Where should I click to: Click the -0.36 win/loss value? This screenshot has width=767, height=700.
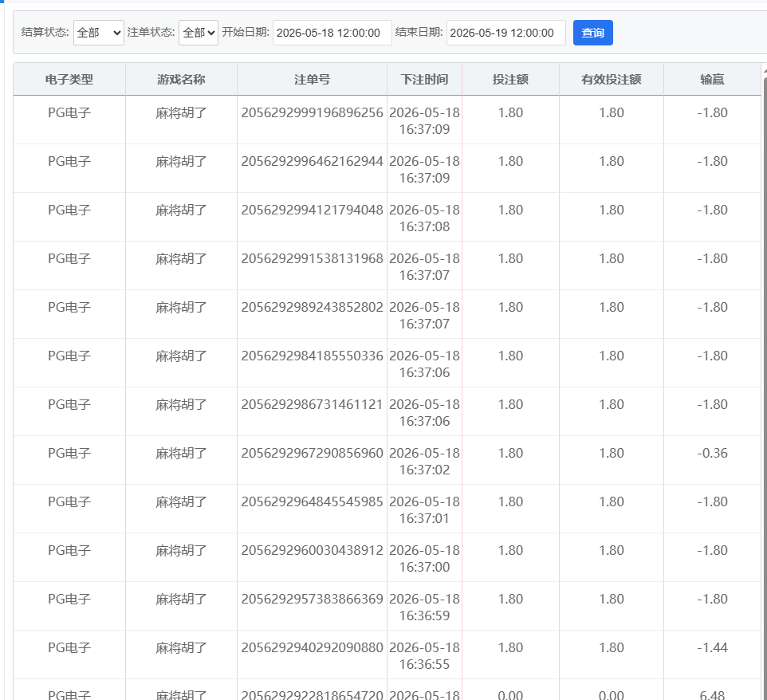(x=712, y=453)
